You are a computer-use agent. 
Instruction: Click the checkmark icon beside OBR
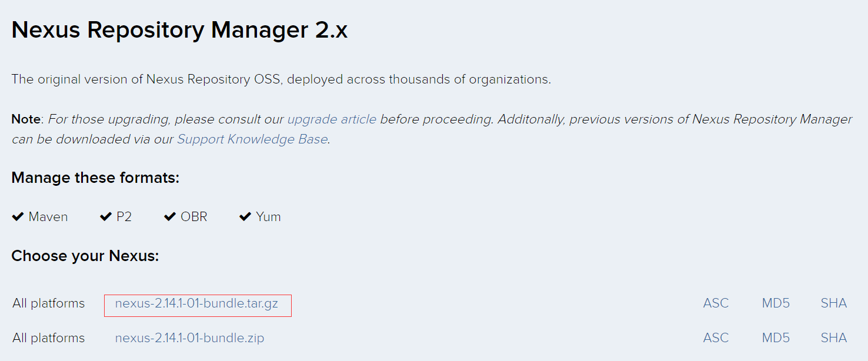tap(170, 217)
